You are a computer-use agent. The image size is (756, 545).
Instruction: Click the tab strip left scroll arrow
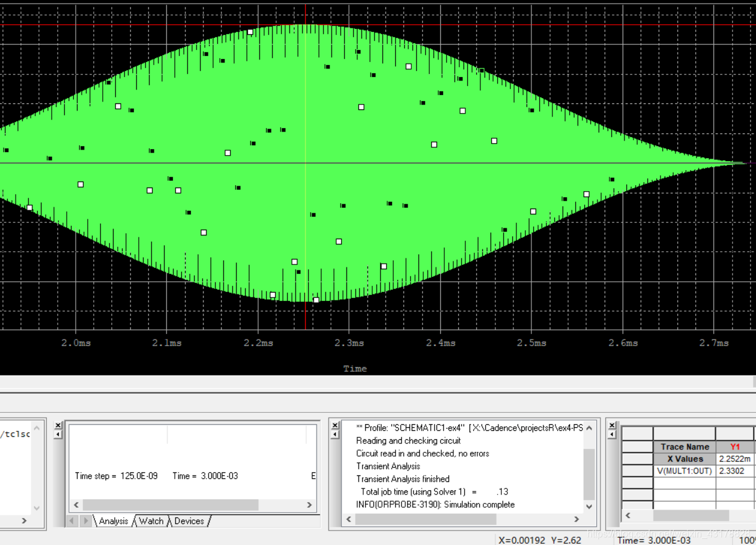(x=73, y=521)
